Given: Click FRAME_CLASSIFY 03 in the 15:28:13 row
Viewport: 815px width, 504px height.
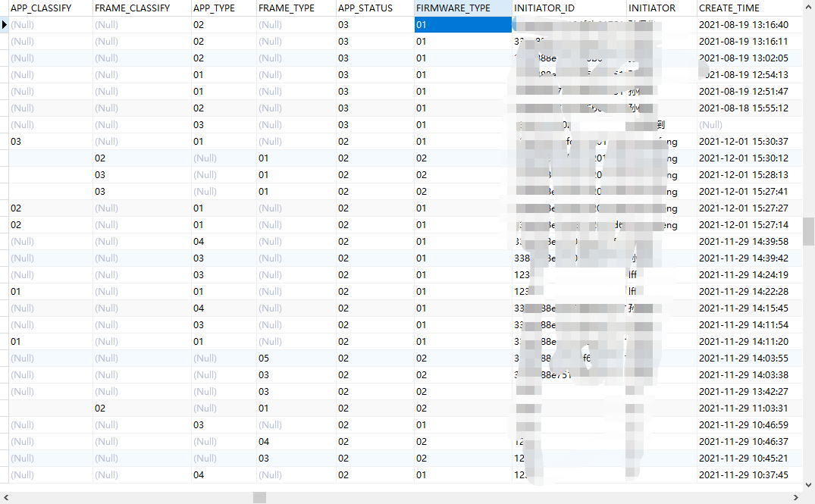Looking at the screenshot, I should coord(142,174).
